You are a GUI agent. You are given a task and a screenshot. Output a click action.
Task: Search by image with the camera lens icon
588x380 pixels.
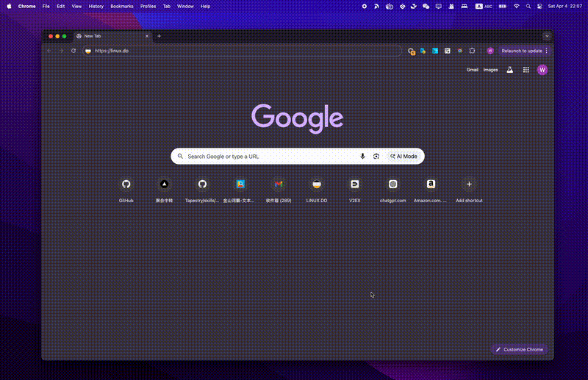point(376,157)
